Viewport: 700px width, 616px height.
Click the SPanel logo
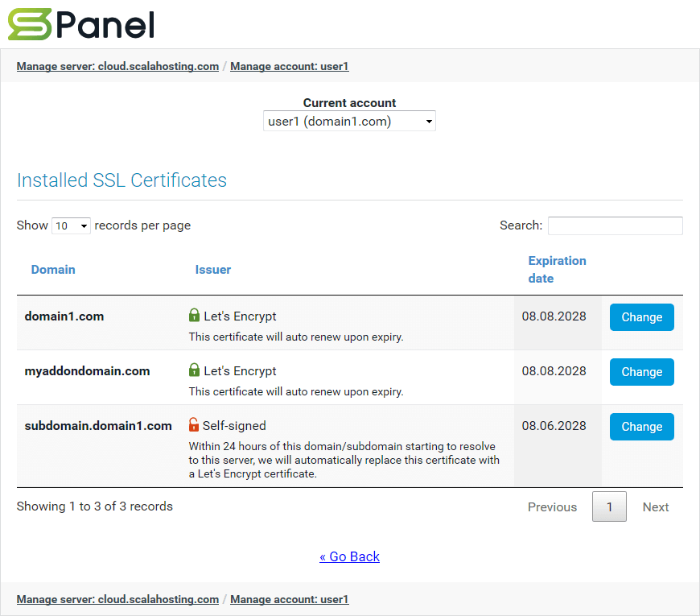(x=81, y=24)
